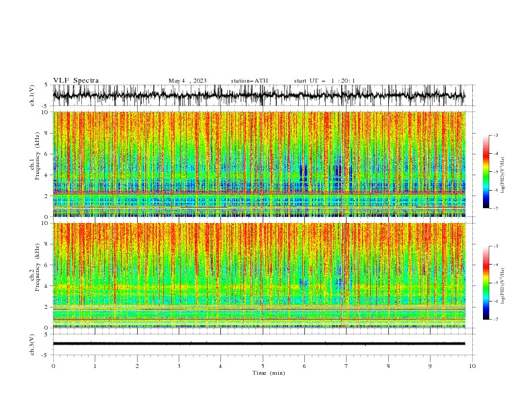
Task: Click the 'May 4 , 2023' date label
Action: [187, 81]
